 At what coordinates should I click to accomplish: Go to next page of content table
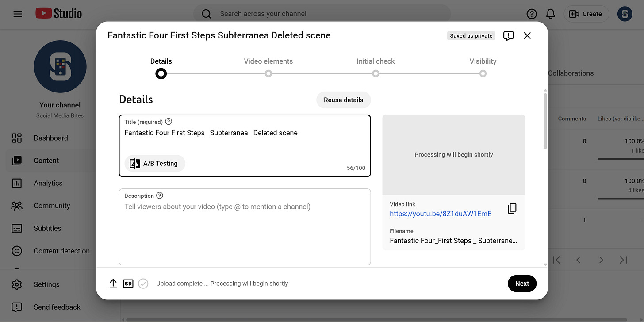pyautogui.click(x=601, y=260)
